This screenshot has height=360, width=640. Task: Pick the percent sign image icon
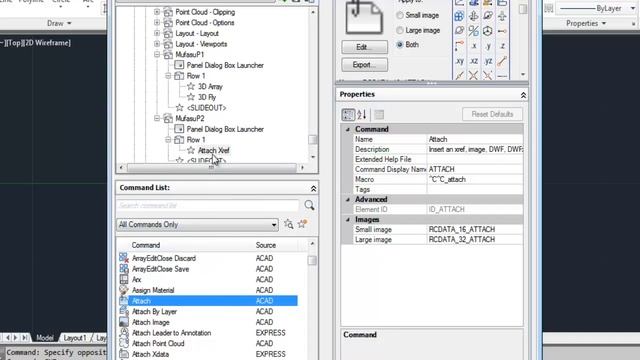[473, 31]
